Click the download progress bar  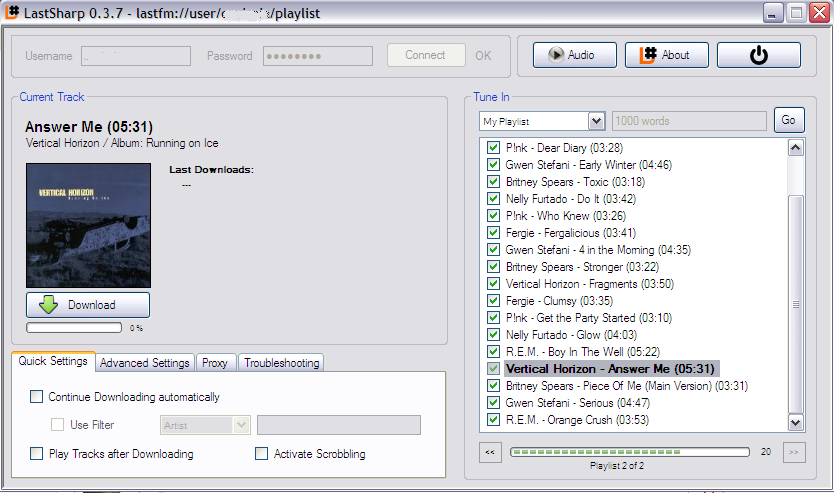pyautogui.click(x=74, y=328)
